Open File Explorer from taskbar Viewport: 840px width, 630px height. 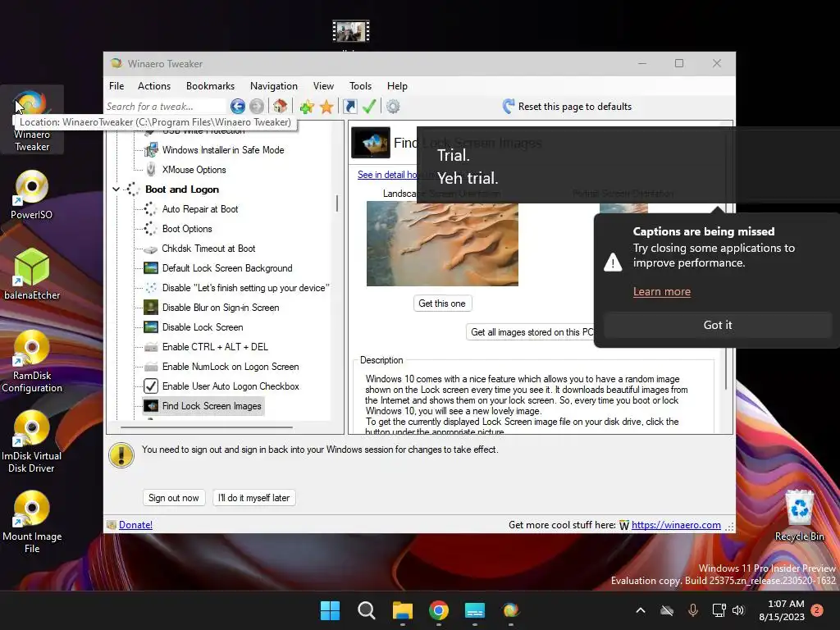(402, 610)
